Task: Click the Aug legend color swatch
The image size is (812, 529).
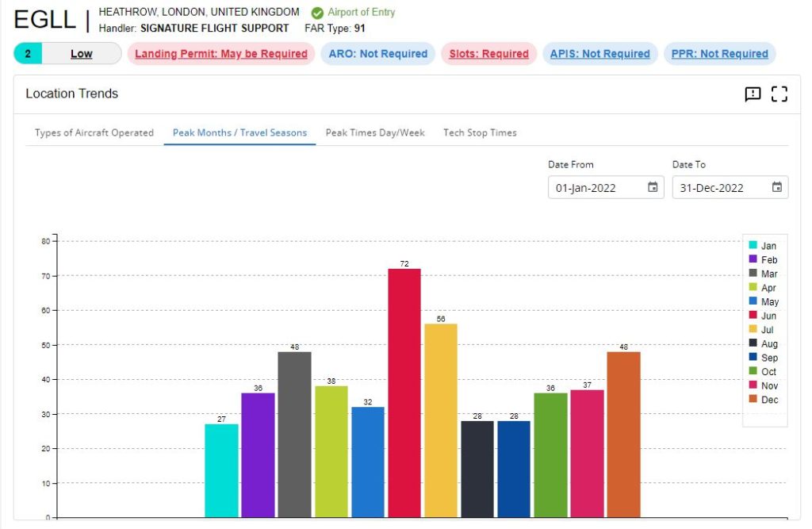Action: (753, 344)
